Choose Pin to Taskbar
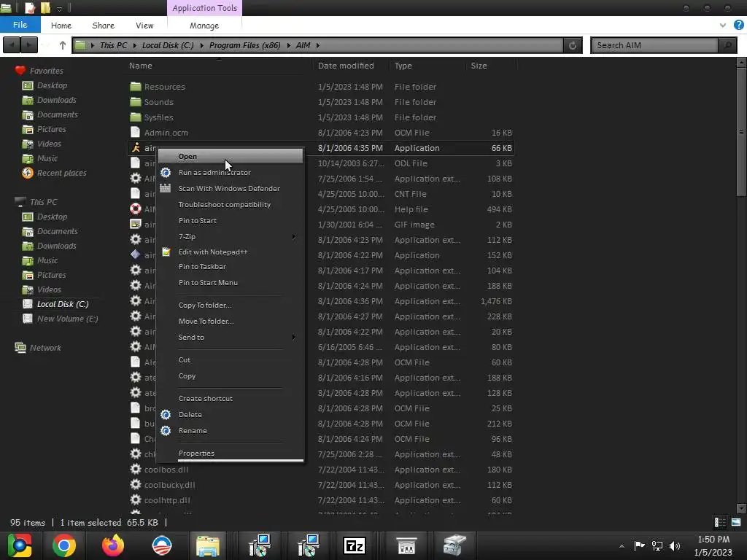 coord(231,267)
